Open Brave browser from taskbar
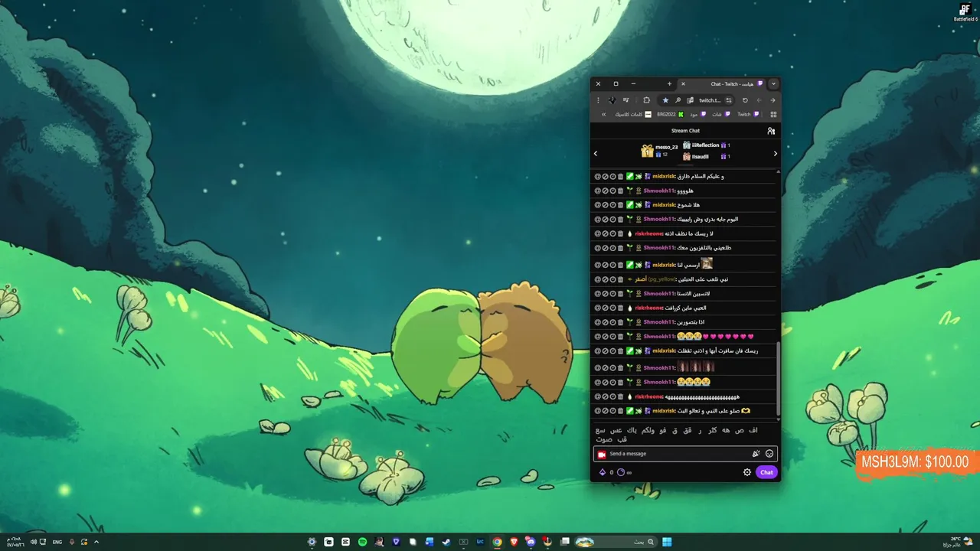This screenshot has height=551, width=980. 514,542
